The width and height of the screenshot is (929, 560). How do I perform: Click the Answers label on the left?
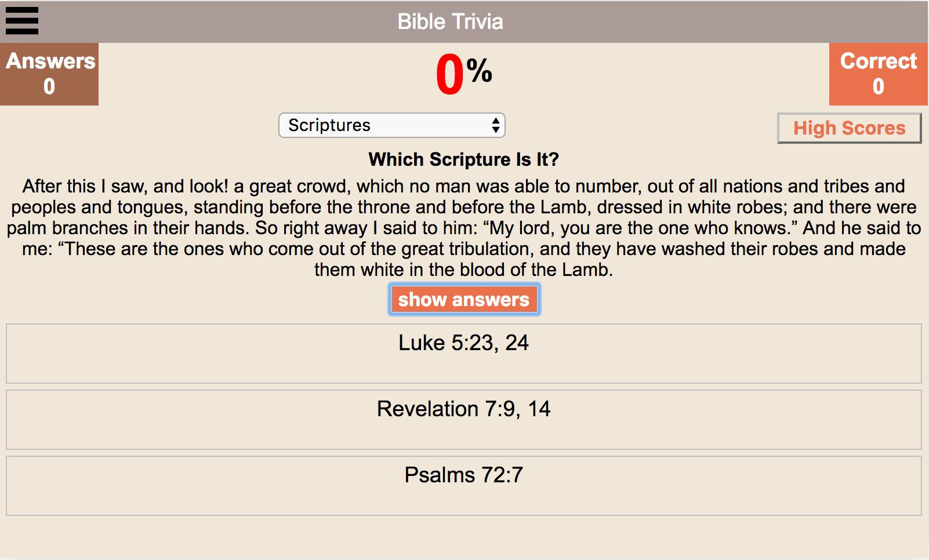pyautogui.click(x=49, y=61)
